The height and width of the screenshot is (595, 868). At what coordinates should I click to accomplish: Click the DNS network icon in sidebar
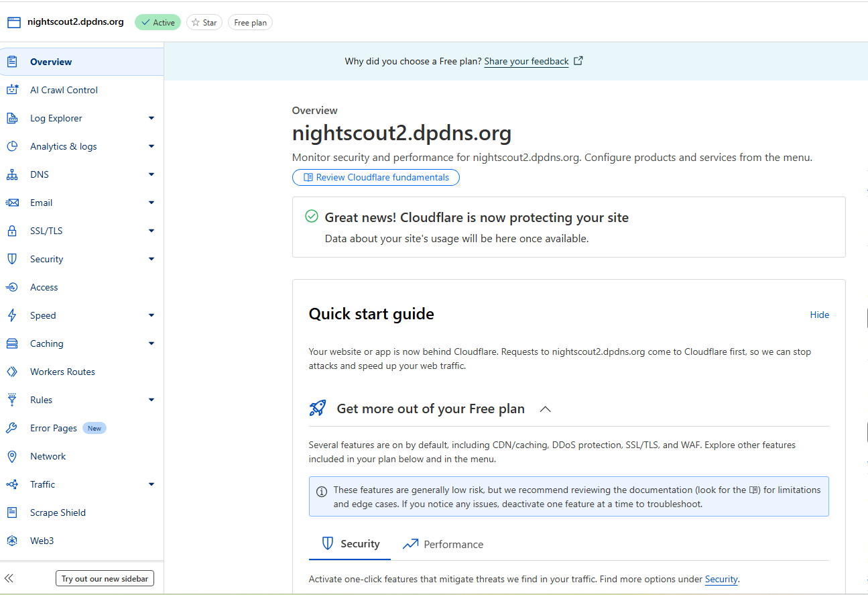coord(12,174)
